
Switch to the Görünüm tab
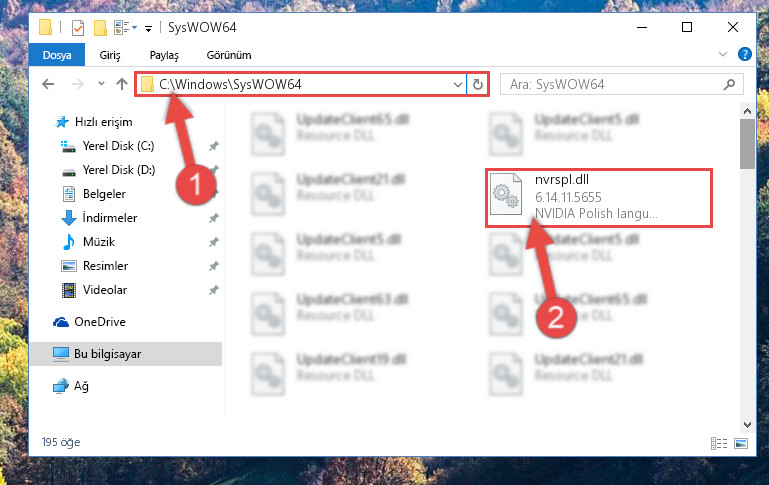(229, 55)
